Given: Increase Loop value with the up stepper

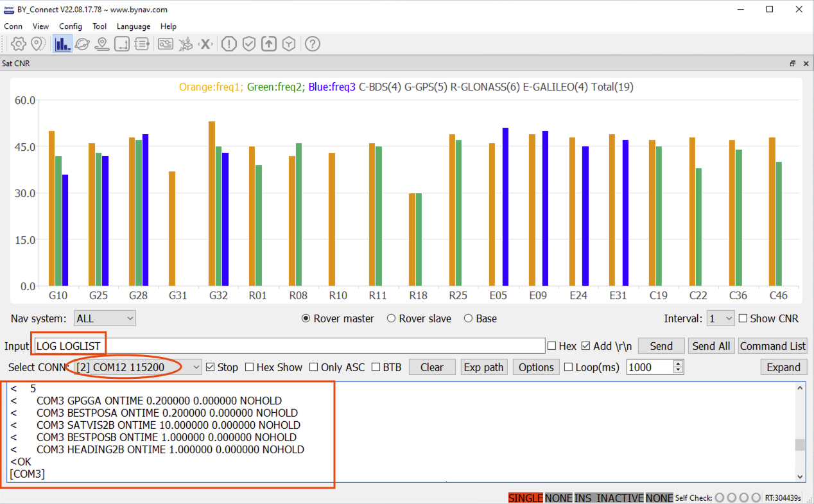Looking at the screenshot, I should pyautogui.click(x=677, y=363).
